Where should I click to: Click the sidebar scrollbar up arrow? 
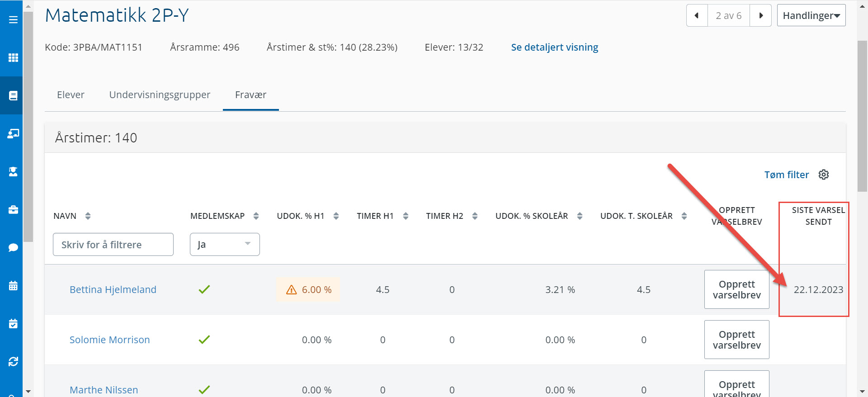(x=28, y=6)
